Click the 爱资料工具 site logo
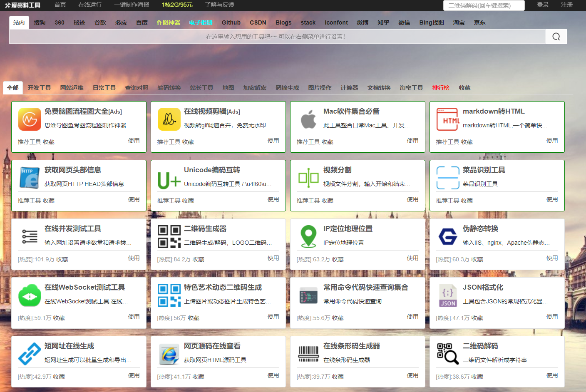Viewport: 586px width, 392px height. click(22, 5)
